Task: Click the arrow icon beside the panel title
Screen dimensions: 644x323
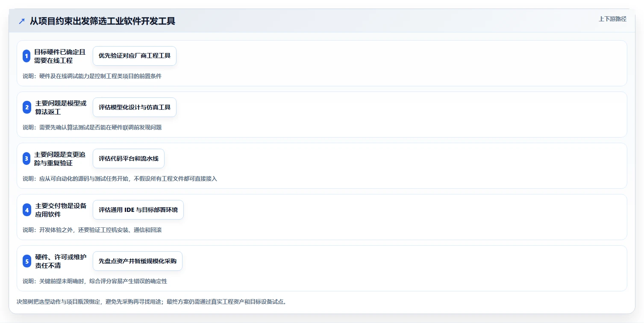Action: (x=22, y=21)
